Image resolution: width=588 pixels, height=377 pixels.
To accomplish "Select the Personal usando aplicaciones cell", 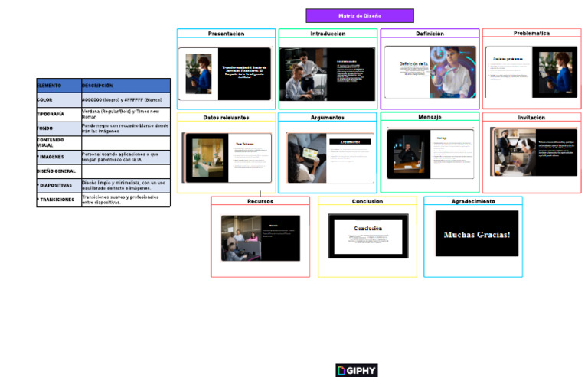I will 126,157.
